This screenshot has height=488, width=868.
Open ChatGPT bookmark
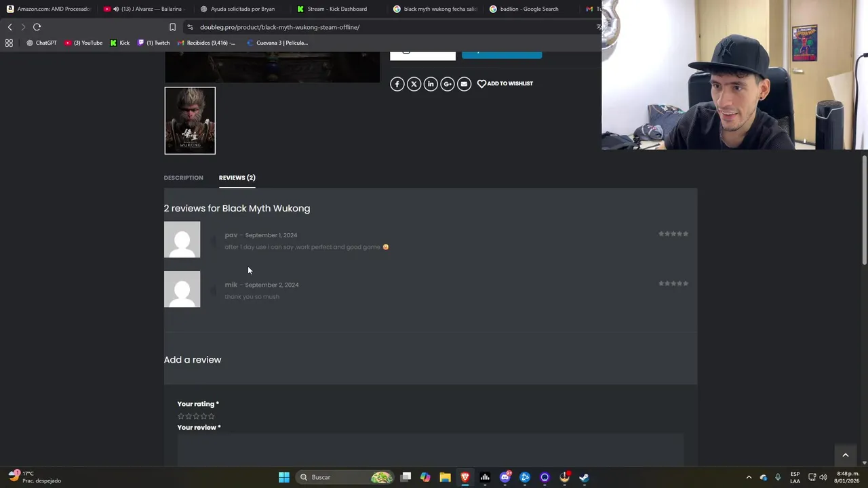point(41,43)
